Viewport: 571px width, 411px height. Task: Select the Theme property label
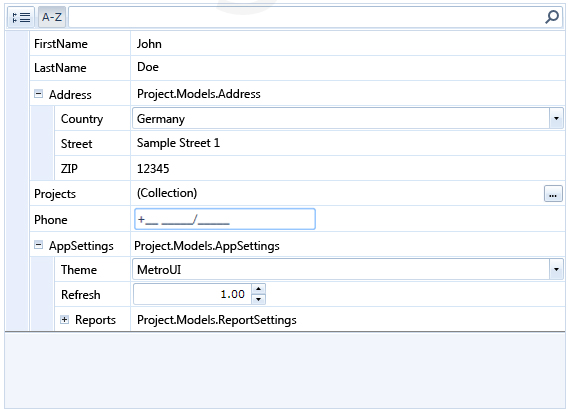pos(79,270)
